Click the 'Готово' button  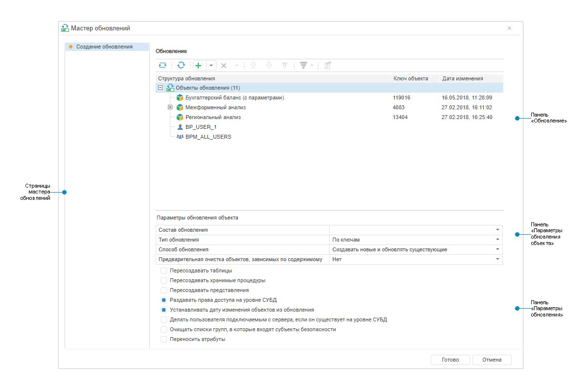coord(450,360)
